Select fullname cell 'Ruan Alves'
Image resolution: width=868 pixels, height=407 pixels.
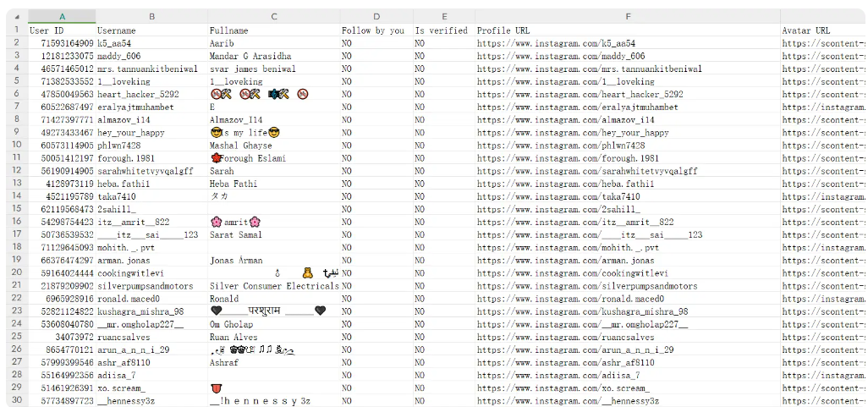[x=274, y=338]
